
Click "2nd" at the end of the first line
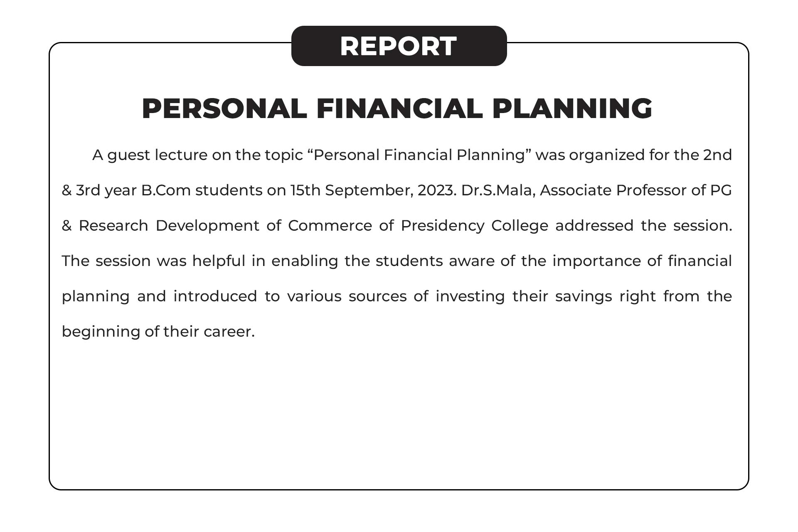tap(717, 155)
